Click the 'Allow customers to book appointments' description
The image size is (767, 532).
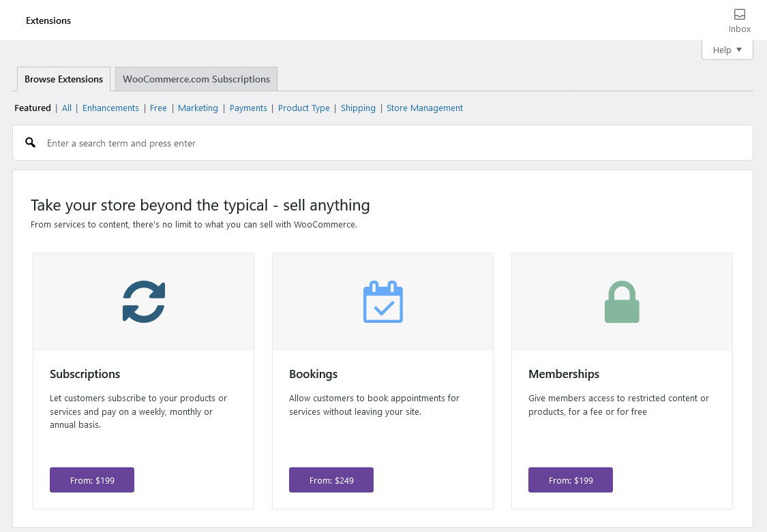pos(374,405)
